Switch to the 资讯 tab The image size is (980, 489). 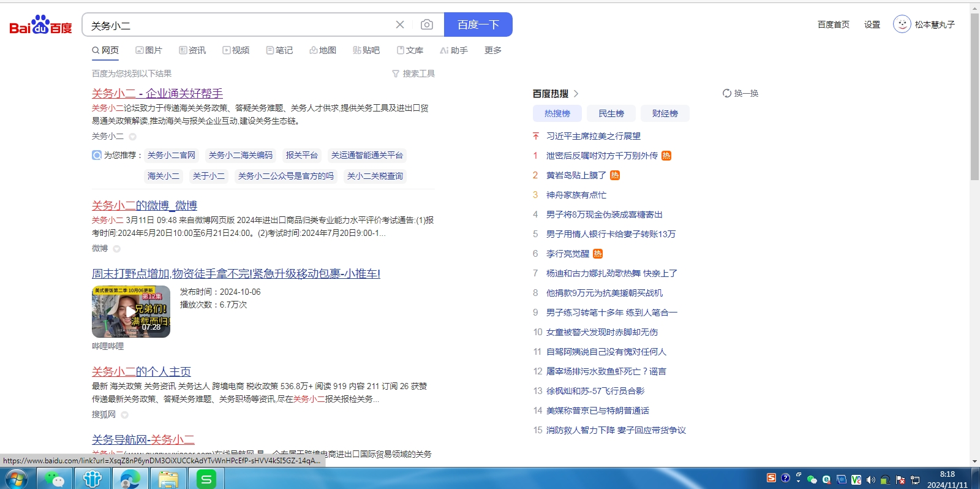pos(192,50)
